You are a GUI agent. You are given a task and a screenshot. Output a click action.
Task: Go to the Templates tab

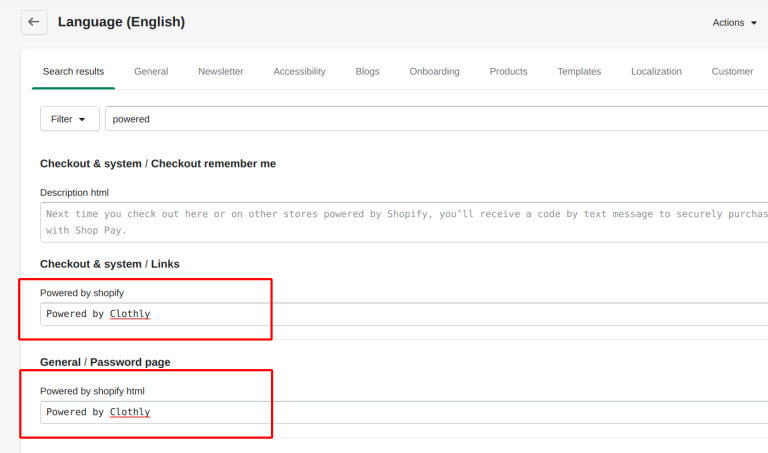[x=579, y=72]
